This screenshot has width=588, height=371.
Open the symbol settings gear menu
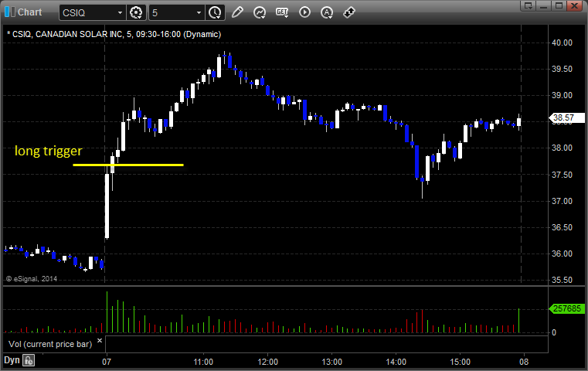(136, 13)
